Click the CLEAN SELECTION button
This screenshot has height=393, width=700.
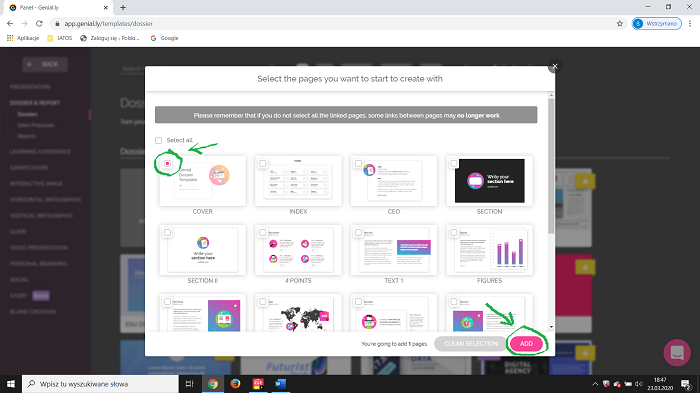pyautogui.click(x=471, y=343)
